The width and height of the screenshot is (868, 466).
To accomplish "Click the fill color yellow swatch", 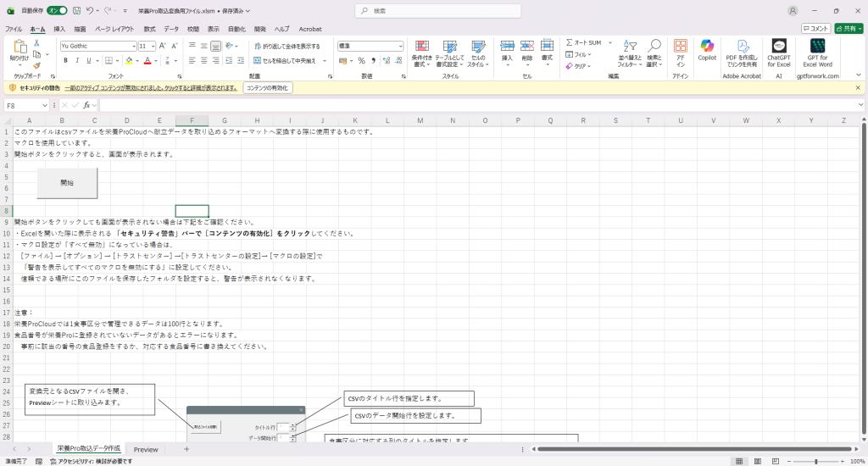I will (x=129, y=61).
